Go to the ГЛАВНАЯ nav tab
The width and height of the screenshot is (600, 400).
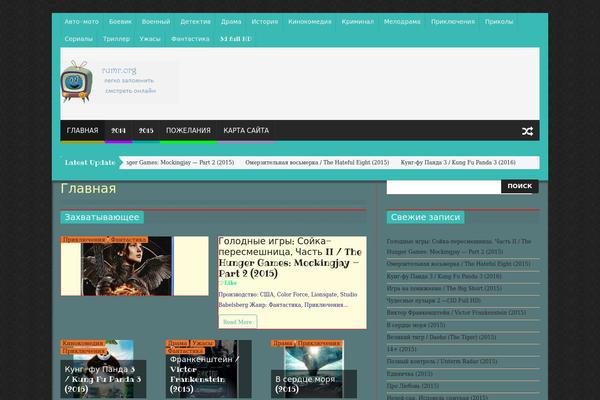[82, 131]
